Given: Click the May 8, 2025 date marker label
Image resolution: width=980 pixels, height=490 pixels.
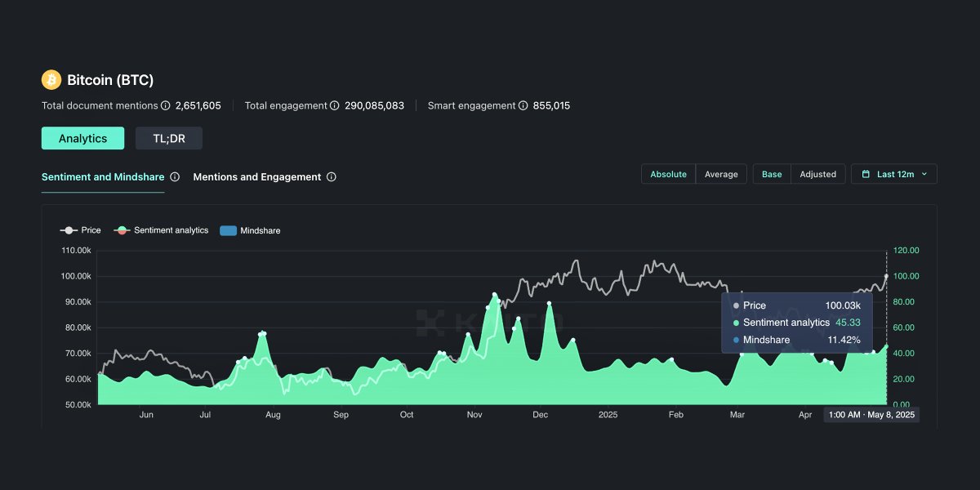Looking at the screenshot, I should click(x=872, y=415).
